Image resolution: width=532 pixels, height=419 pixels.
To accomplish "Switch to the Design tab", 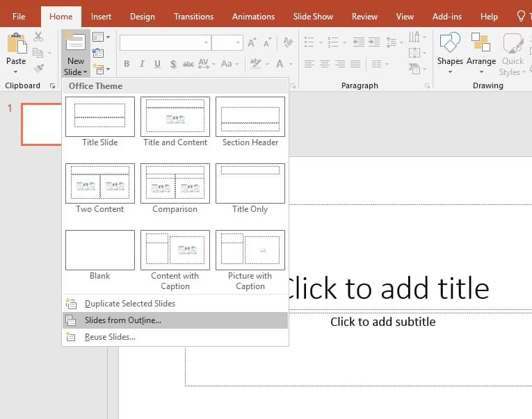I will (x=142, y=16).
